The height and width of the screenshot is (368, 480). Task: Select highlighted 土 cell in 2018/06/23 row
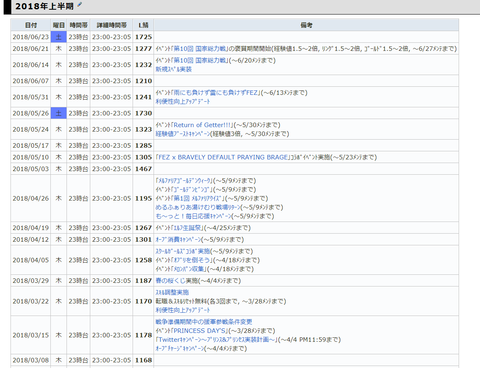[59, 37]
